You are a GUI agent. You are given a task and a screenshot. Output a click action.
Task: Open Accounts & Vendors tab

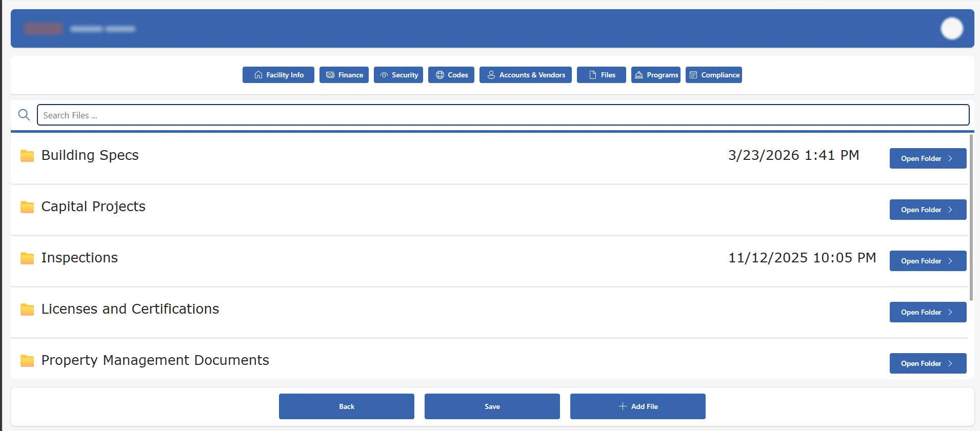coord(526,75)
